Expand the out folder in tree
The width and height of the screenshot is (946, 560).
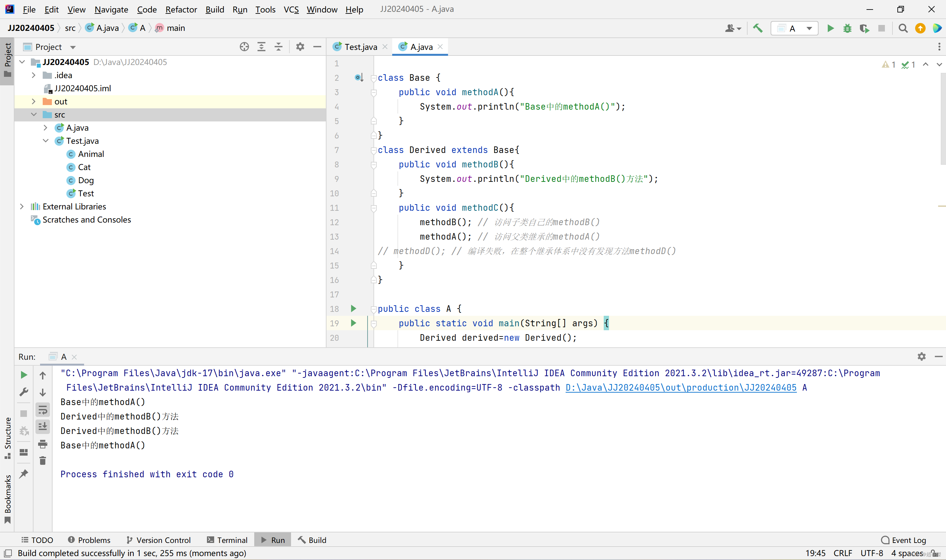34,101
